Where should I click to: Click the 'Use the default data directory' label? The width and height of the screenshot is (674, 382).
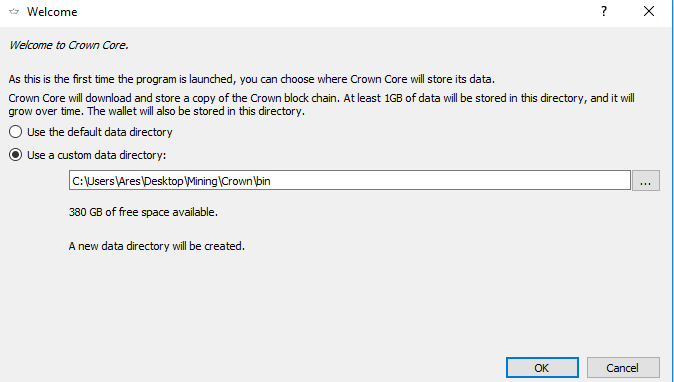pyautogui.click(x=100, y=132)
